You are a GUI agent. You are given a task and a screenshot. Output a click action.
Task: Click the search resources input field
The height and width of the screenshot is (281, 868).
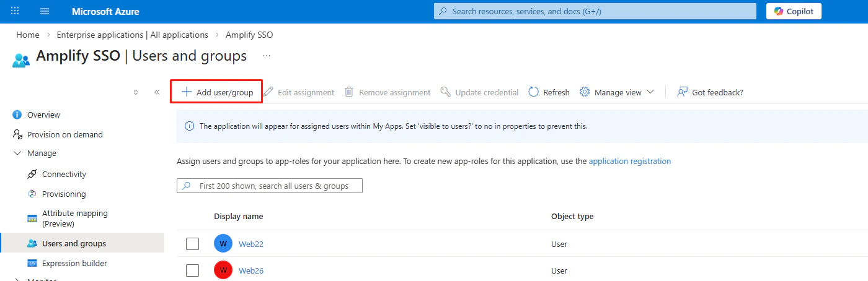pos(595,11)
